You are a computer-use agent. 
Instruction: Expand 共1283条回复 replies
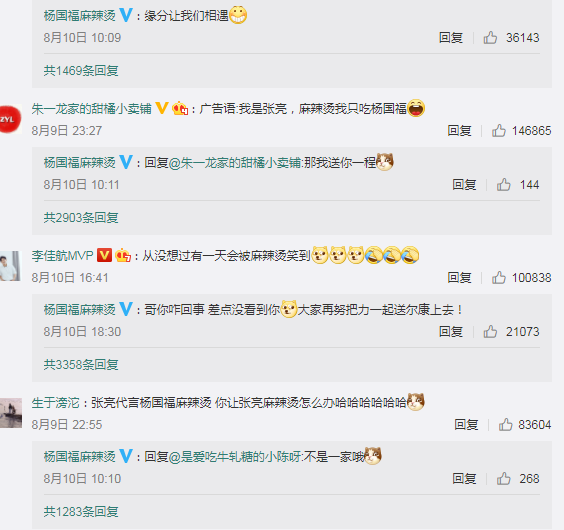pos(81,511)
